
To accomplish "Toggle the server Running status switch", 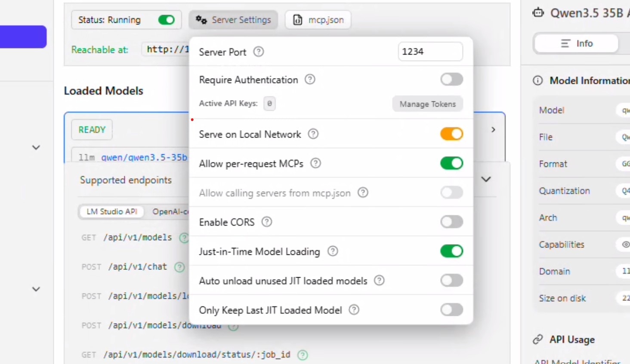I will [x=166, y=20].
